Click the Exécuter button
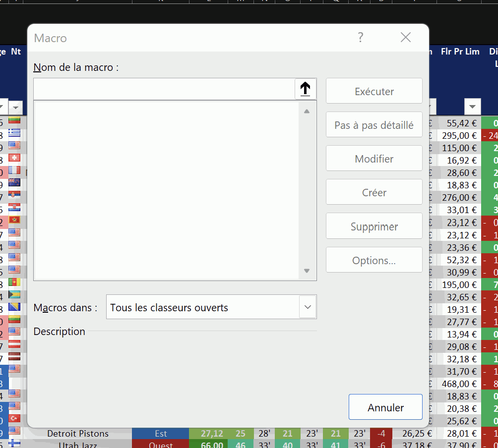This screenshot has width=498, height=448. pos(374,91)
